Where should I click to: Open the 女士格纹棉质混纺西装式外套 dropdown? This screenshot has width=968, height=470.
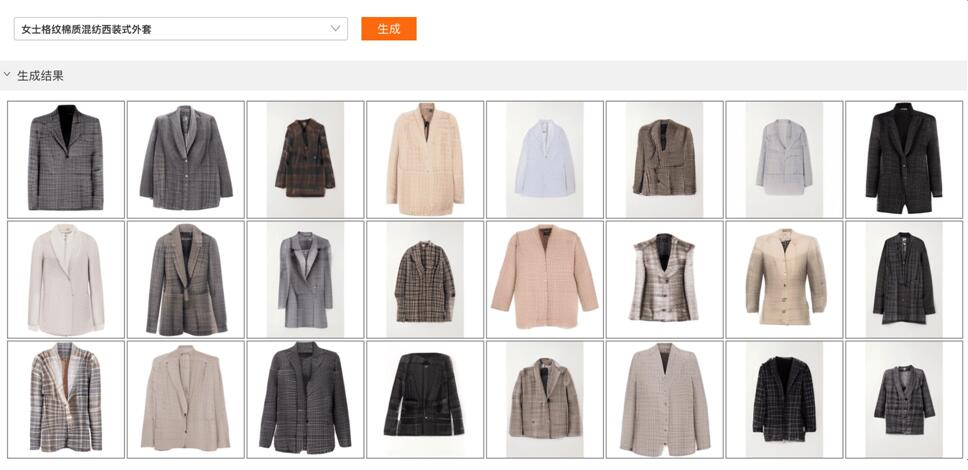pos(180,29)
